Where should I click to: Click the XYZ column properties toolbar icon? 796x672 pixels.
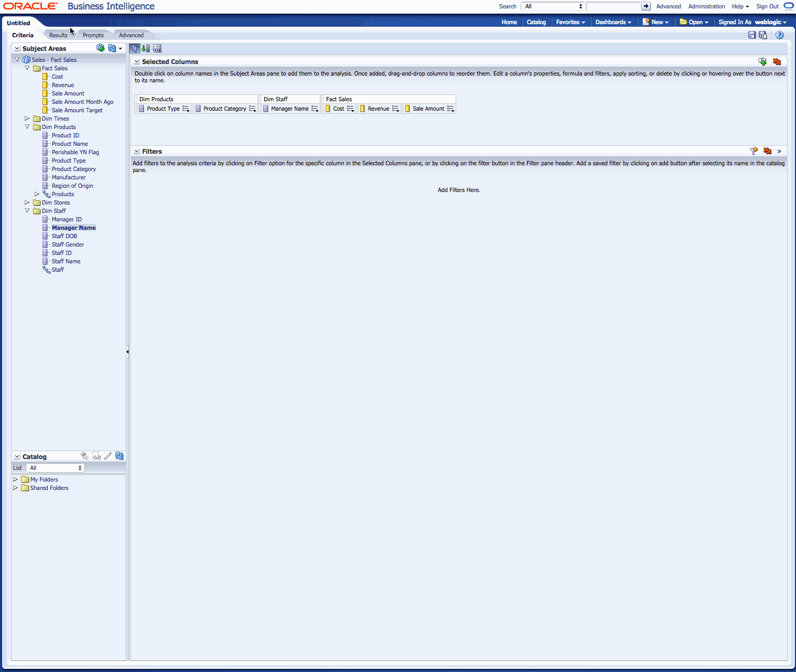coord(157,48)
